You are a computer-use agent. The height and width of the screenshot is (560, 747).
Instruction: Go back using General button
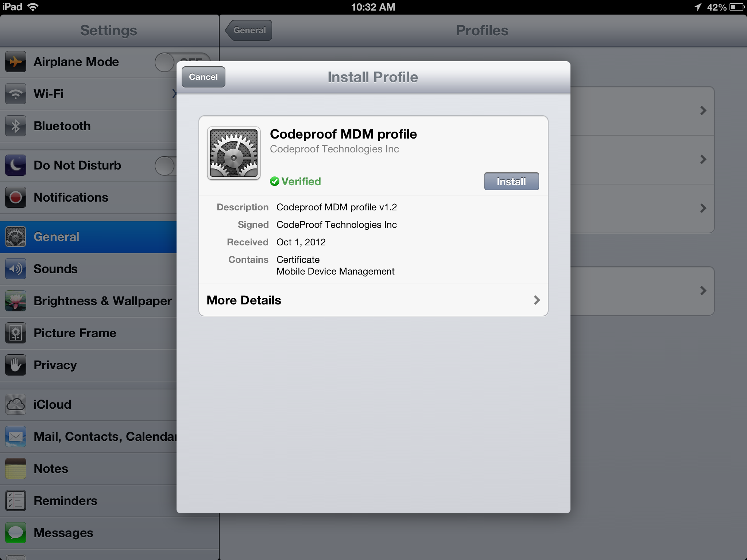tap(249, 30)
